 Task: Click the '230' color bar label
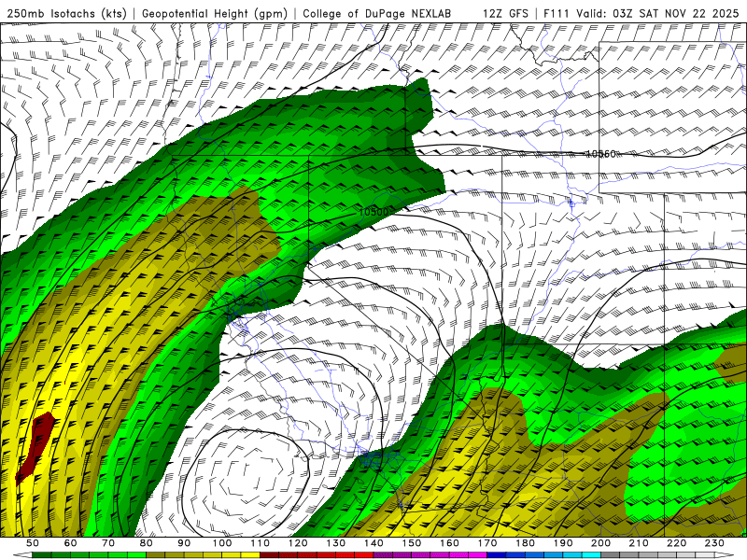pos(714,543)
